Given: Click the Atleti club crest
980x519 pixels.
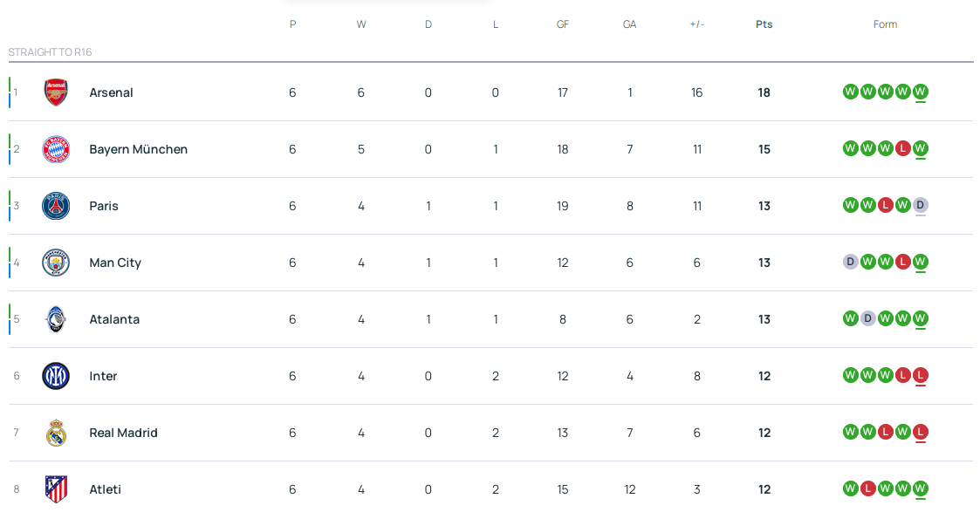Looking at the screenshot, I should point(56,489).
